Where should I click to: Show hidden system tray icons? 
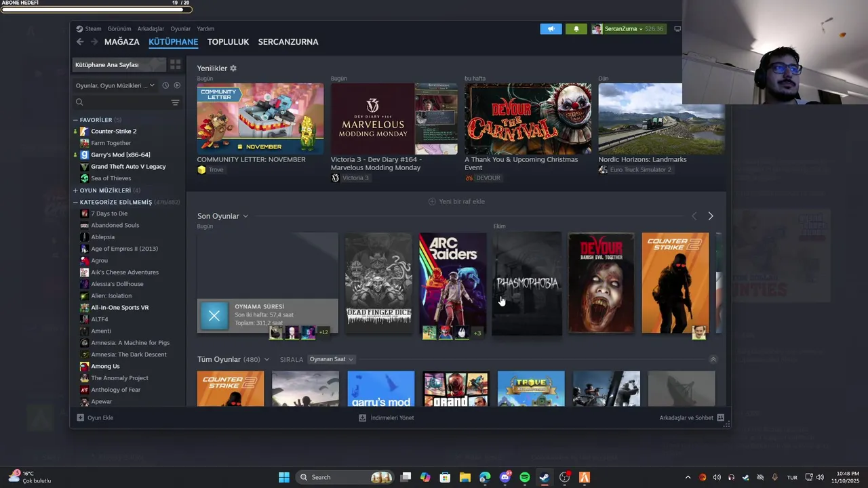688,477
